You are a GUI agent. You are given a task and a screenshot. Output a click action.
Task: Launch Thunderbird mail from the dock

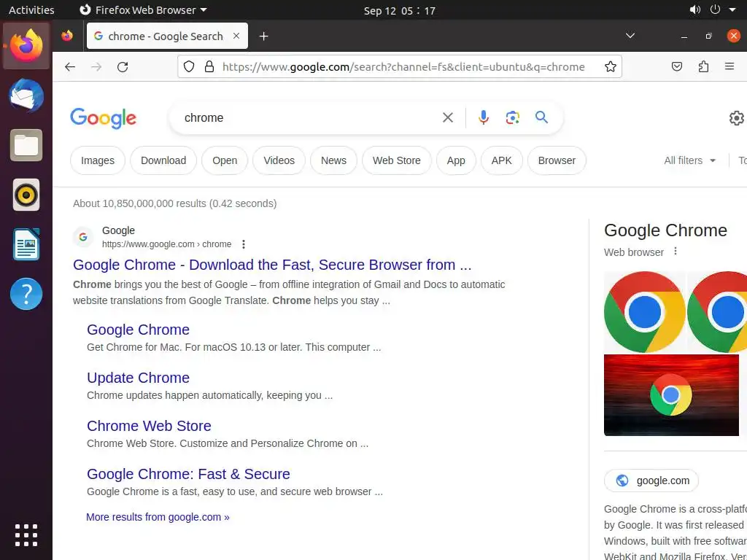coord(26,96)
